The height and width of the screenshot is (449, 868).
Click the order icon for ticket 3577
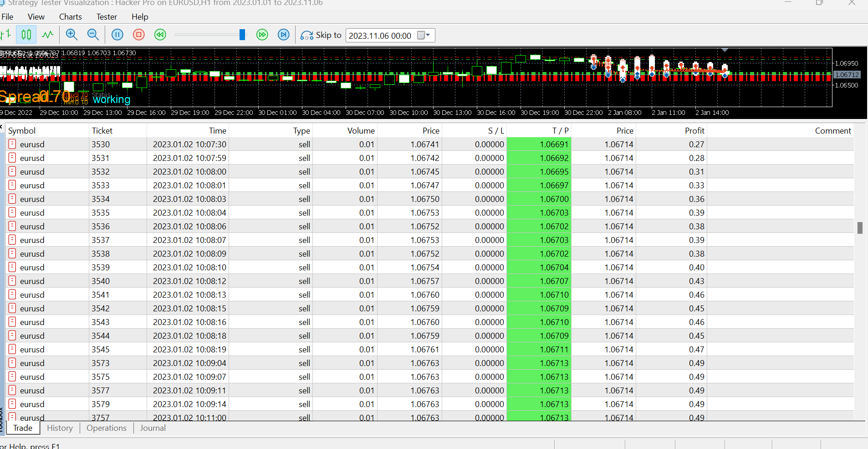[12, 390]
